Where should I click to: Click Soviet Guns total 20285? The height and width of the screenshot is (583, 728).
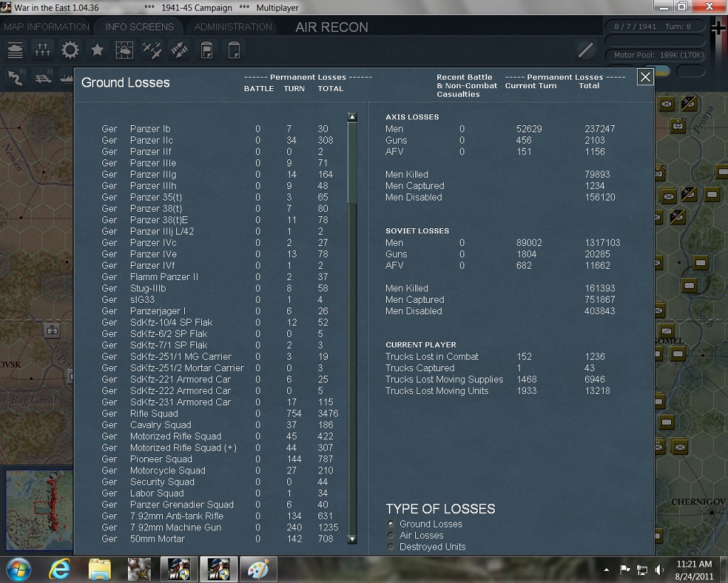[x=597, y=255]
